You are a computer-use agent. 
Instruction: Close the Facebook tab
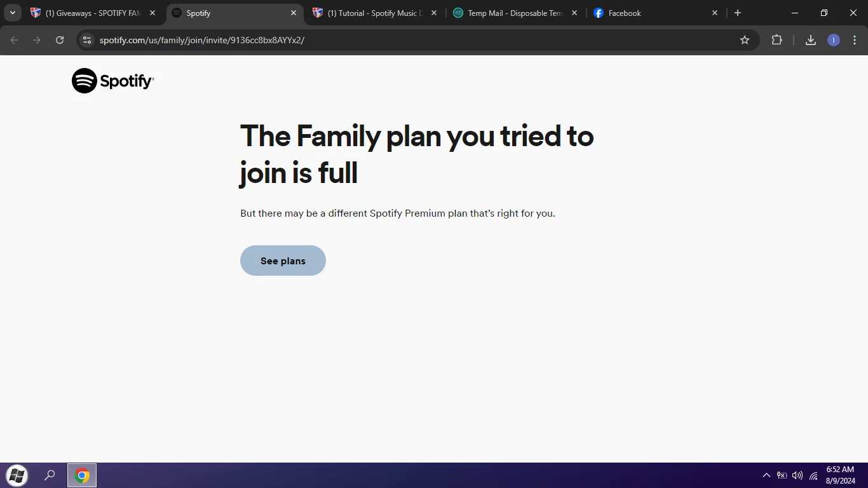(715, 13)
